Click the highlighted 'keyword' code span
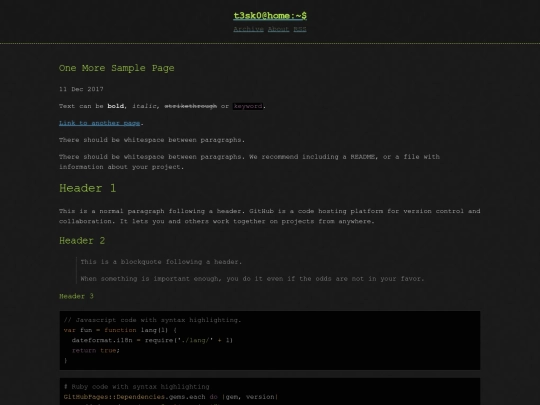Image resolution: width=540 pixels, height=405 pixels. (x=248, y=106)
